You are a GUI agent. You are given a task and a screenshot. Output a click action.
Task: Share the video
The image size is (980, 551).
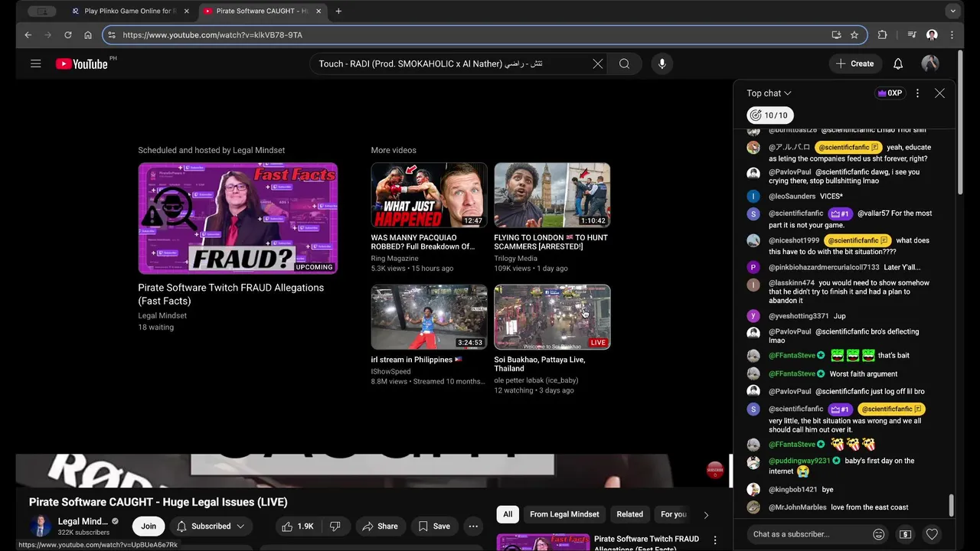pos(380,527)
